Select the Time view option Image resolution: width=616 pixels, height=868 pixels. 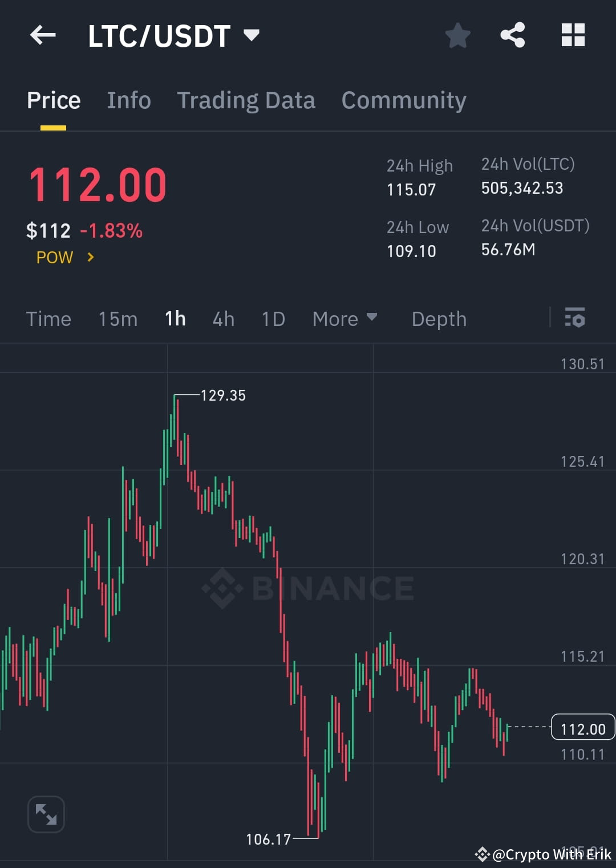[48, 319]
